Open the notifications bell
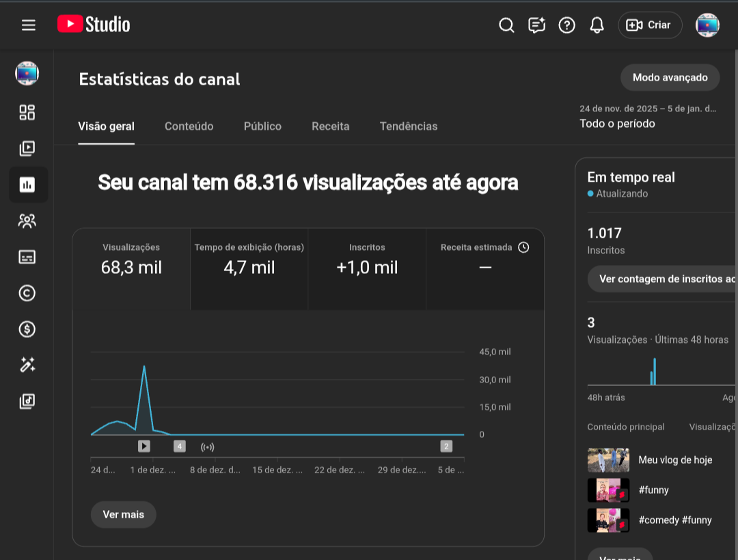Screen dimensions: 738x560 click(597, 25)
